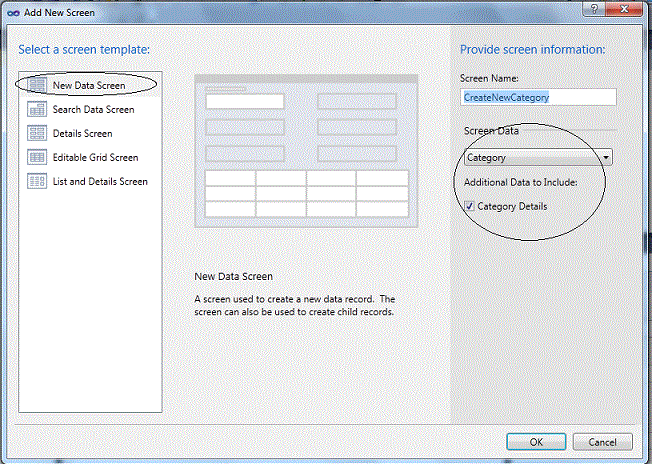Click the List and Details Screen icon
652x464 pixels.
37,181
